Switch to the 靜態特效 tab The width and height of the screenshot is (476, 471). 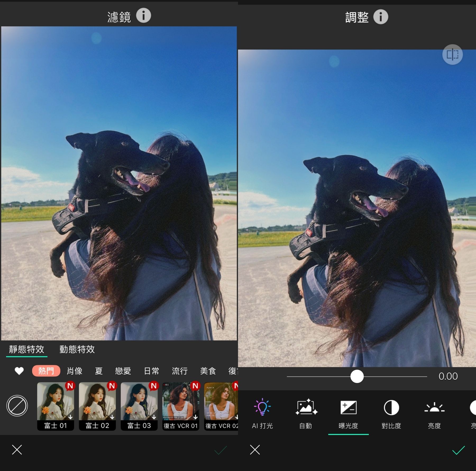pyautogui.click(x=26, y=349)
